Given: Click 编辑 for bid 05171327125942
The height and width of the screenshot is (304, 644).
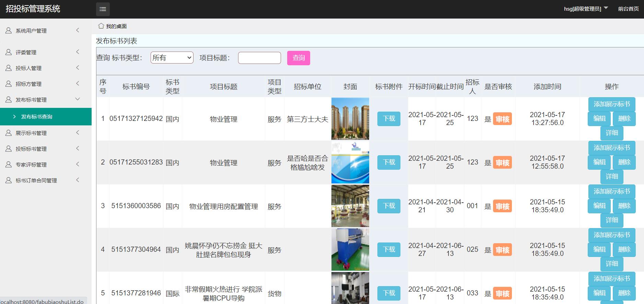Looking at the screenshot, I should 599,119.
